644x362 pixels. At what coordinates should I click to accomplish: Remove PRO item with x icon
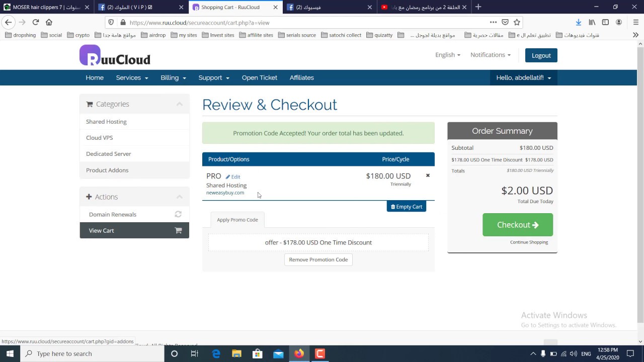point(428,175)
